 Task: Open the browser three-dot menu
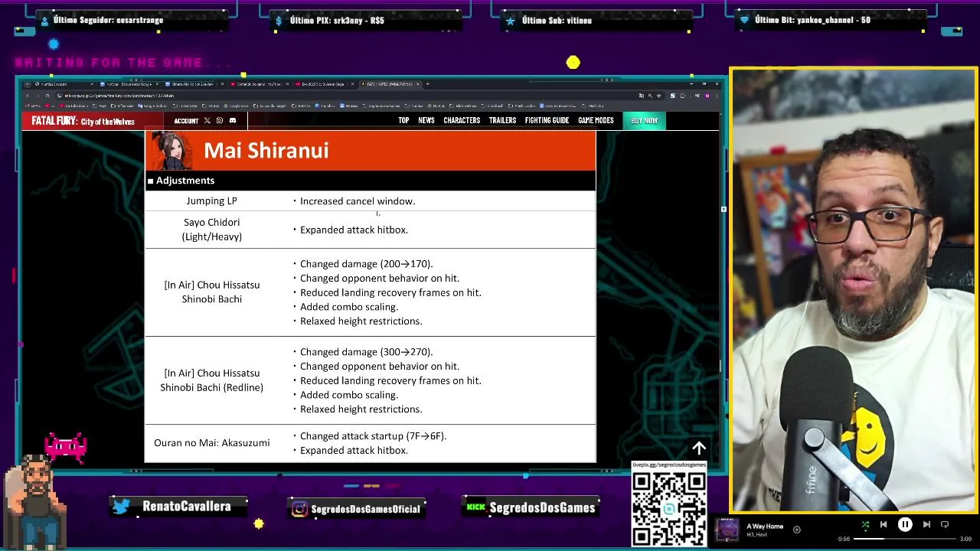tap(717, 96)
